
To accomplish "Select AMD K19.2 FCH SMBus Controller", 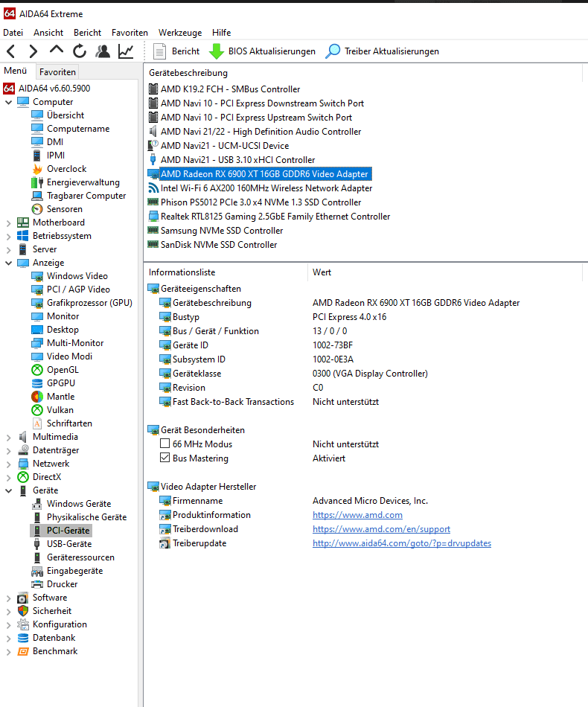I will pos(230,89).
